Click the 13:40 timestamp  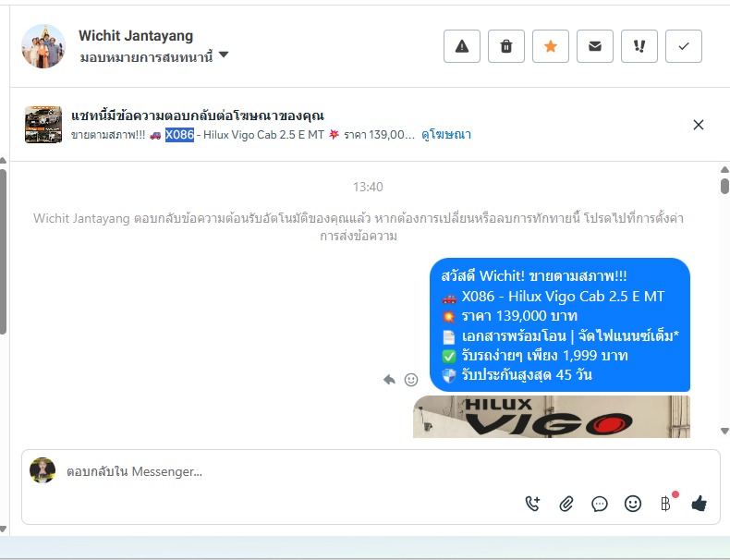368,187
